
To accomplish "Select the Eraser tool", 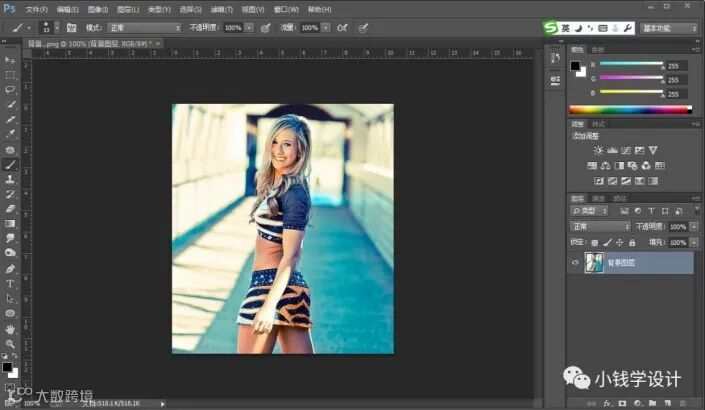I will coord(10,209).
